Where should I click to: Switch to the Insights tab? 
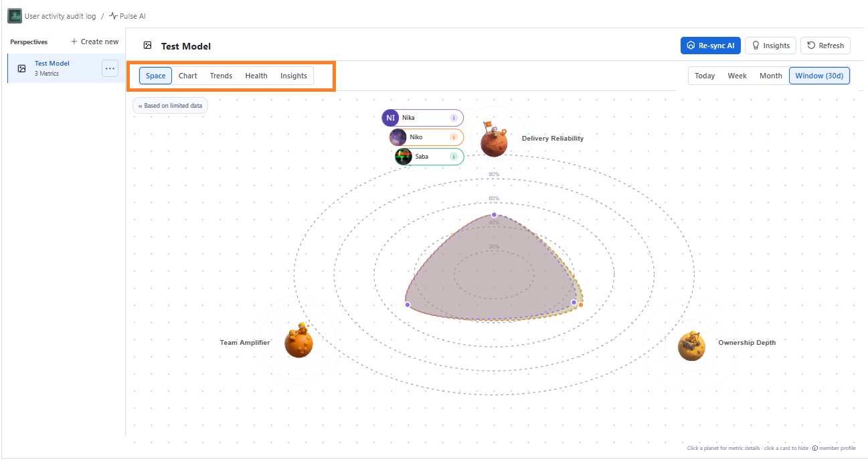pos(294,76)
